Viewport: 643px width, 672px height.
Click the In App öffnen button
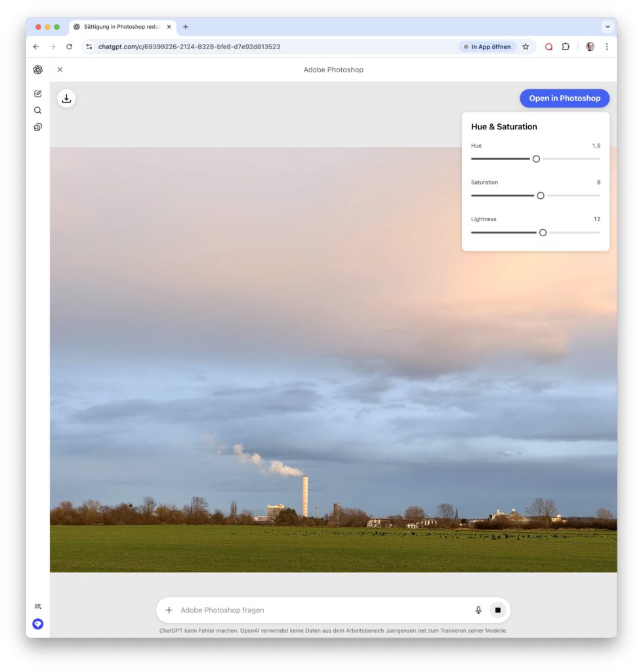point(487,47)
